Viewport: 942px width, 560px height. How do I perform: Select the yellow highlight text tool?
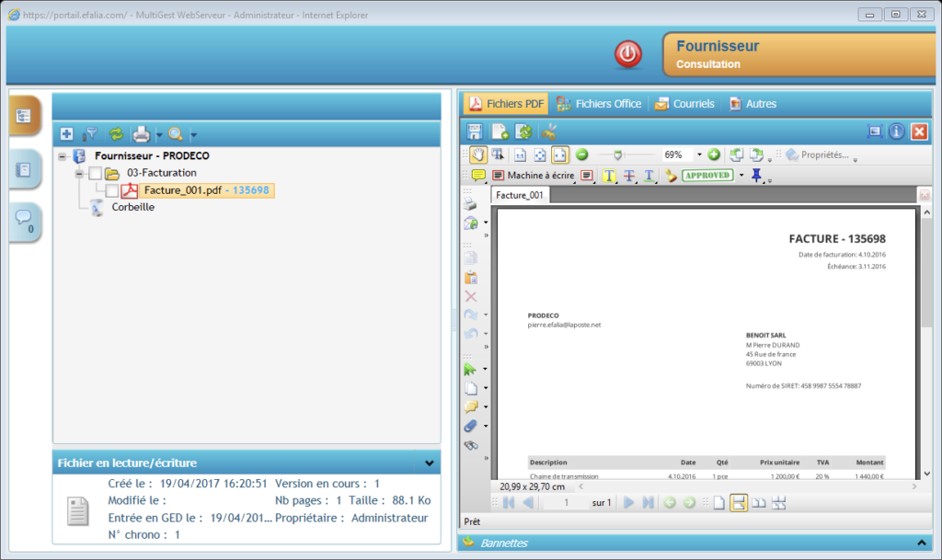[609, 176]
